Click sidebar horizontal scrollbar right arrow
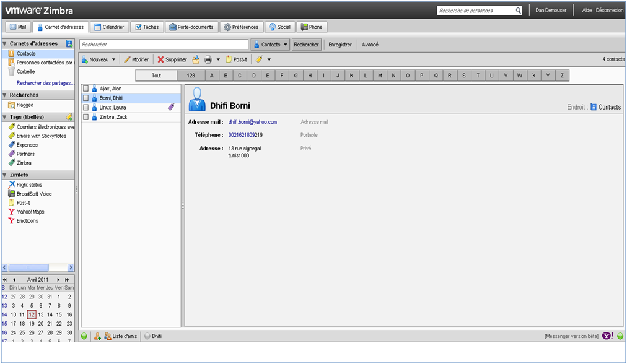627x364 pixels. point(71,267)
